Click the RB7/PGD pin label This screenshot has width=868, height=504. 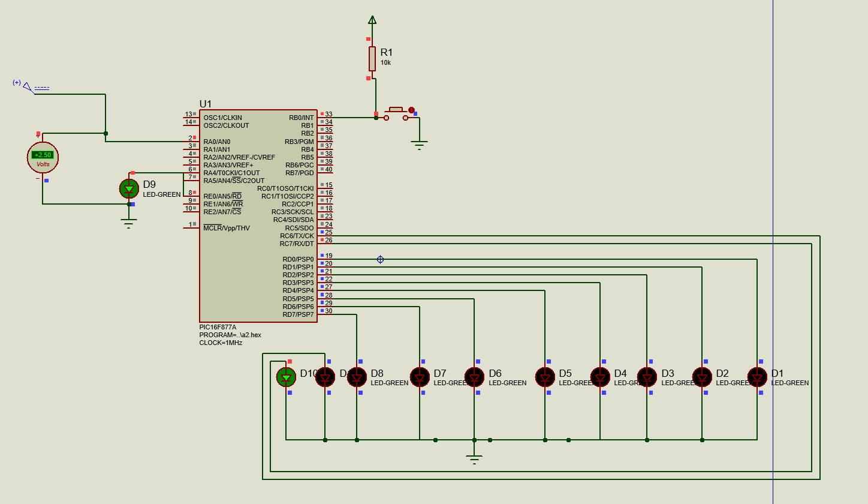(x=300, y=173)
